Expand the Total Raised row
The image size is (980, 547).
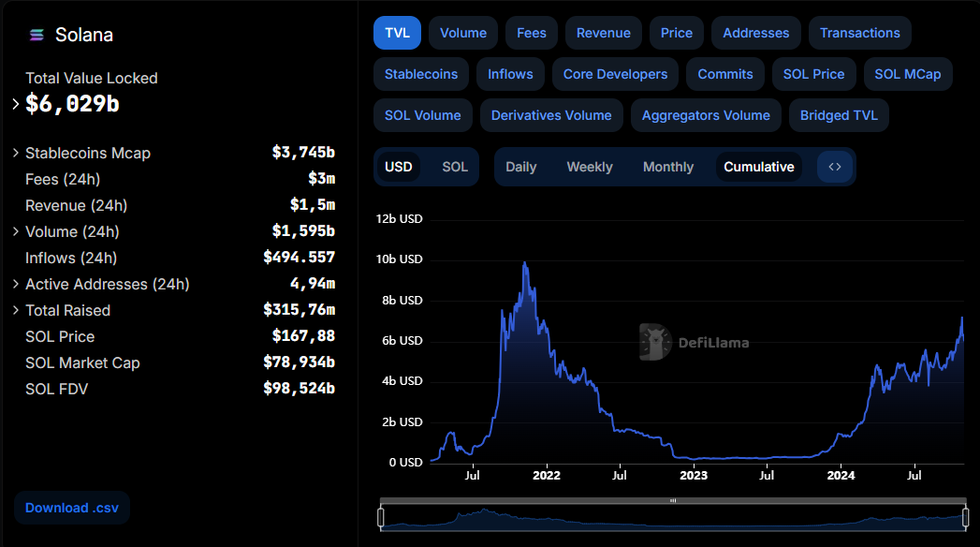click(x=16, y=310)
